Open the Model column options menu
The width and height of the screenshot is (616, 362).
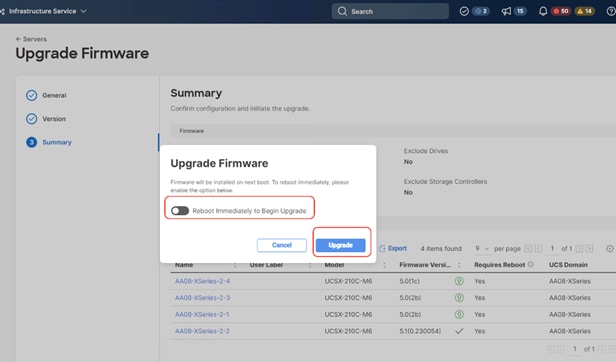pos(384,265)
